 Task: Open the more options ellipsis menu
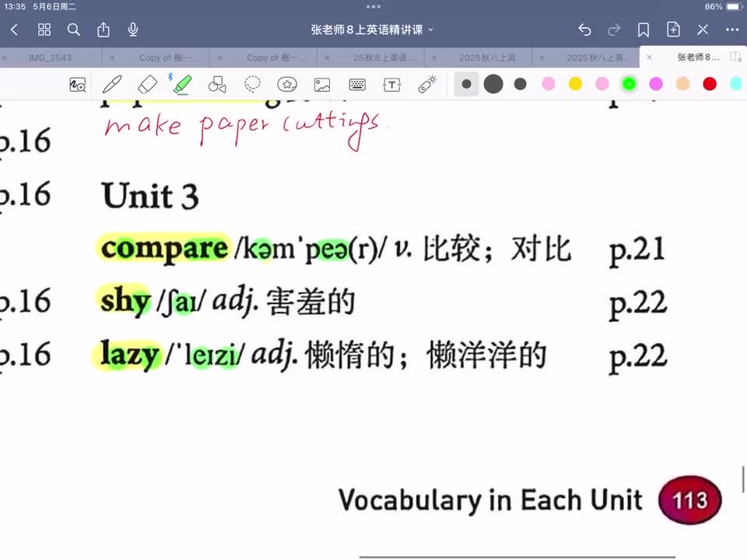732,30
